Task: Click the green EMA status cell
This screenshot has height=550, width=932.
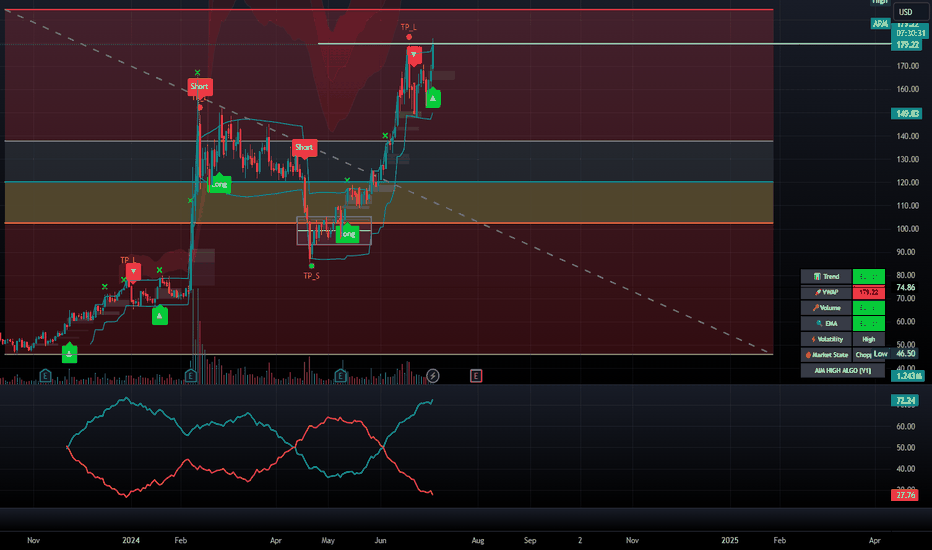Action: [x=868, y=323]
